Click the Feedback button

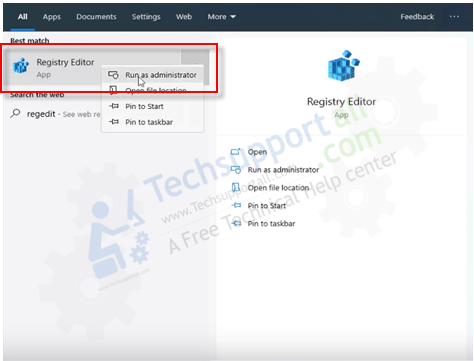417,17
